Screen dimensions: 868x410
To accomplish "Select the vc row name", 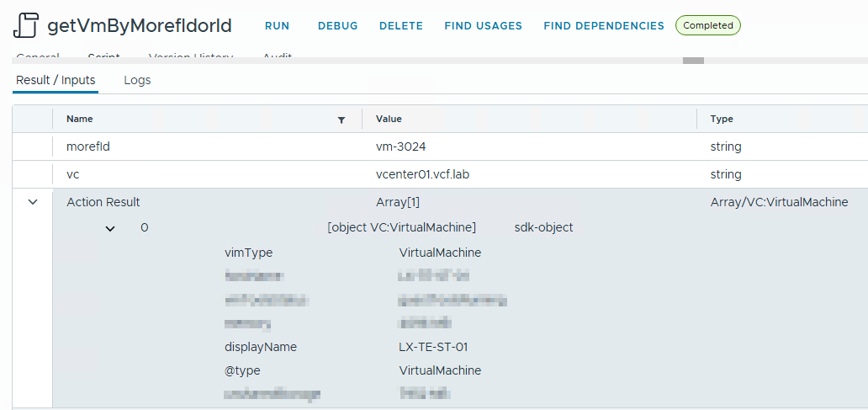I will coord(72,174).
